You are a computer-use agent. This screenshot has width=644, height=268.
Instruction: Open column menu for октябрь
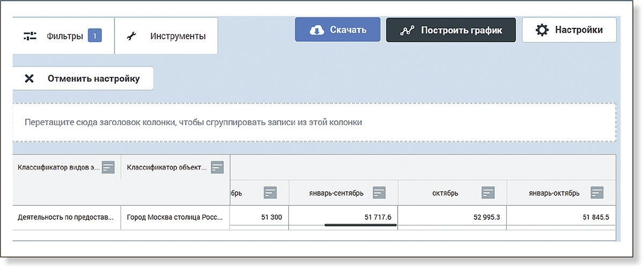pos(488,193)
